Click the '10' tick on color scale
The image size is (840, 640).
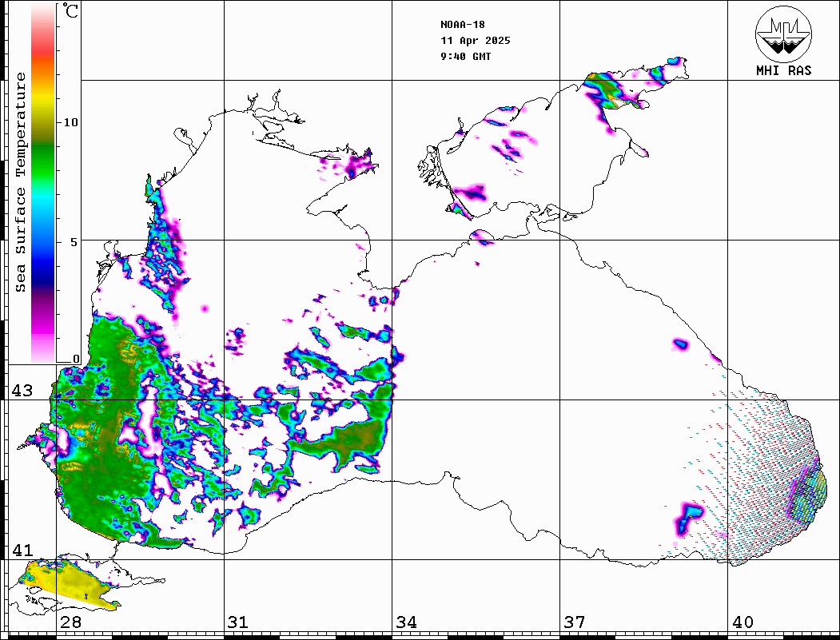coord(70,122)
